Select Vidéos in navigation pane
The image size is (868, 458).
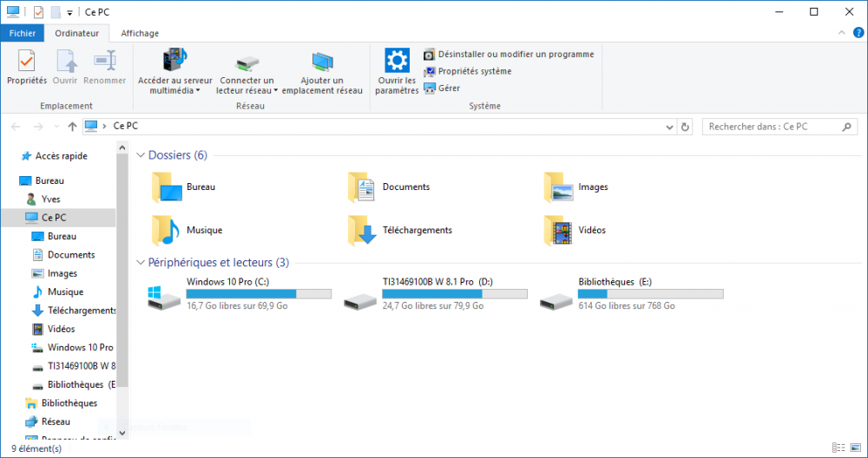point(54,329)
